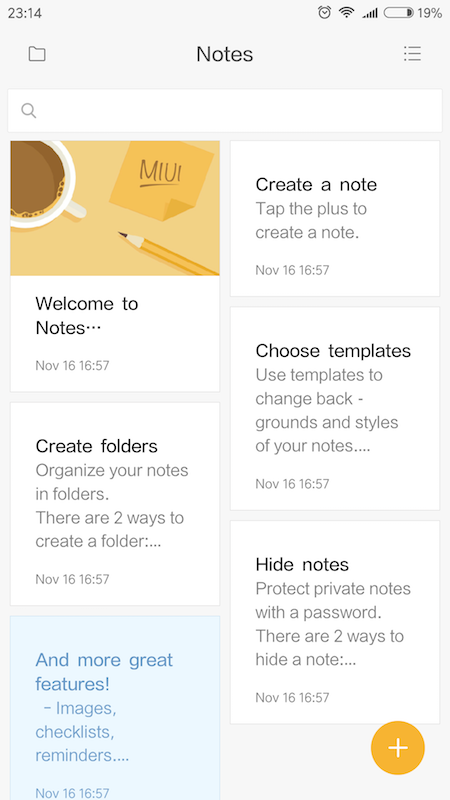
Task: Click inside the notes search field
Action: [225, 111]
